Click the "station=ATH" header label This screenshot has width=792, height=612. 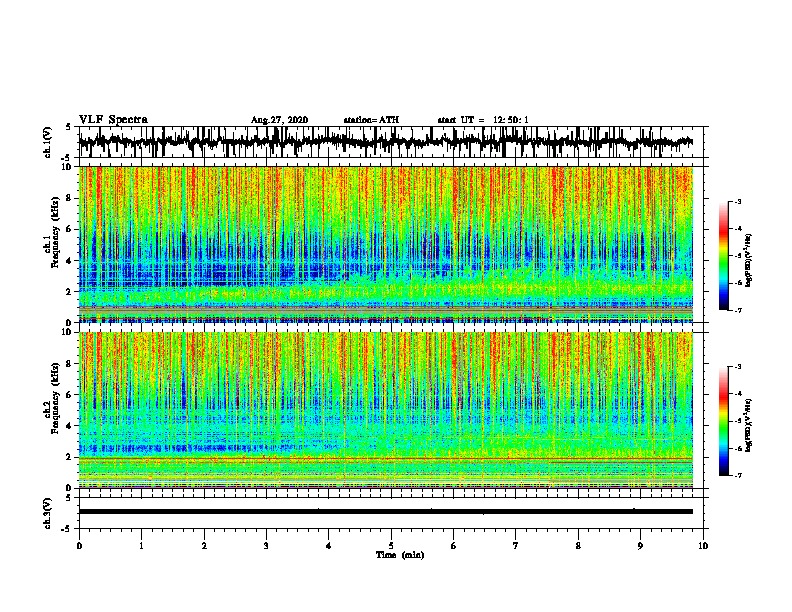(371, 120)
